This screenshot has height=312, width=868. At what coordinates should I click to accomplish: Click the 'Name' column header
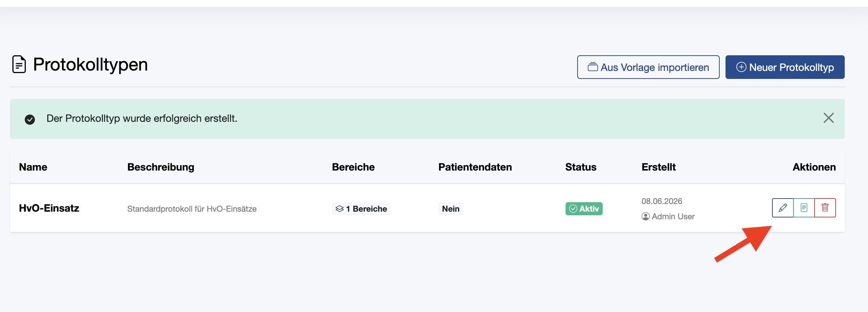pos(33,167)
